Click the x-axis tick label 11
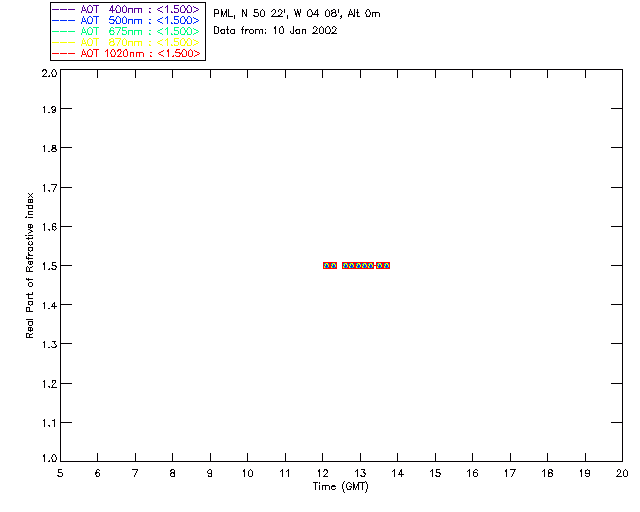The height and width of the screenshot is (512, 640). point(285,473)
